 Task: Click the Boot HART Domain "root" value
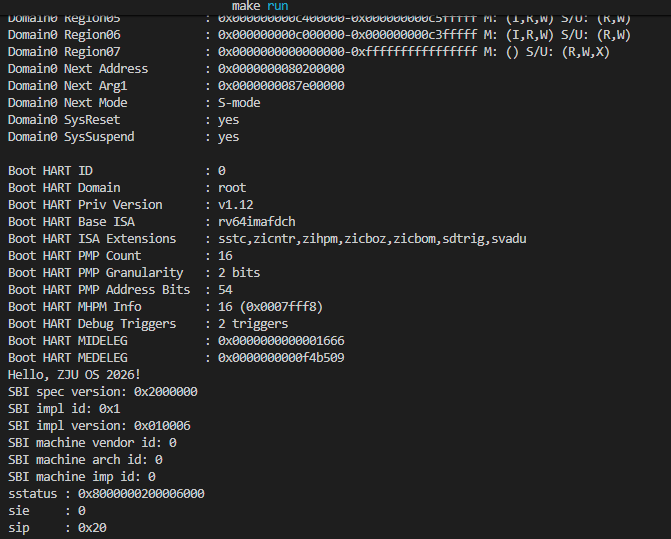click(232, 188)
